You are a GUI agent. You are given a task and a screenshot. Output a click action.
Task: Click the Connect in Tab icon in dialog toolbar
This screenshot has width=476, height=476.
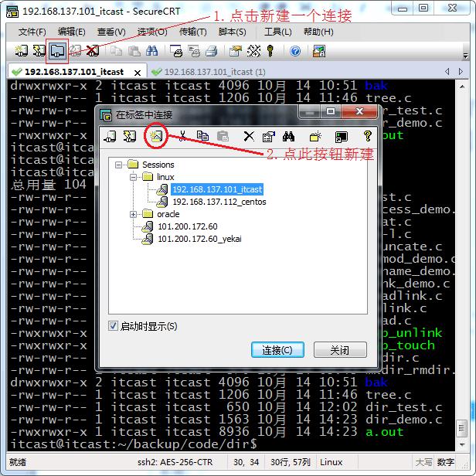[342, 136]
